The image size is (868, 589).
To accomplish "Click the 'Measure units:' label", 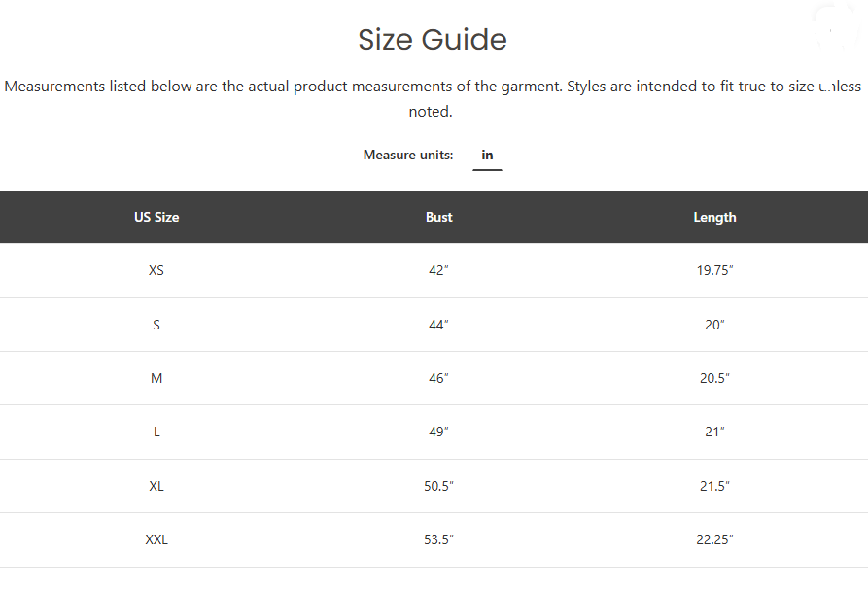I will (408, 155).
